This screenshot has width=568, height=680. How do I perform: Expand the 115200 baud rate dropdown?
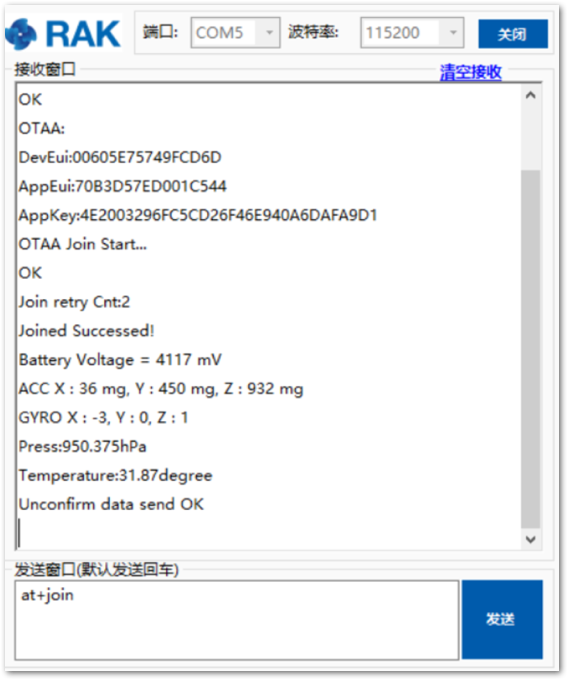pos(453,33)
